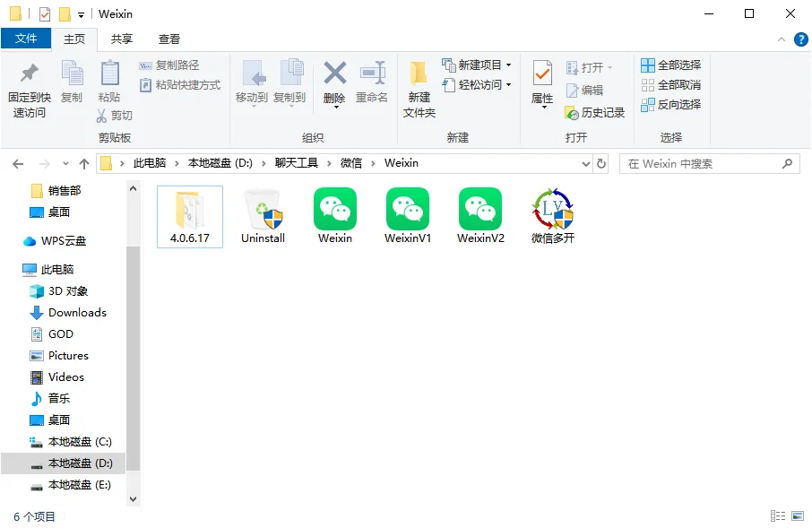Click the Forward navigation arrow

click(x=45, y=164)
